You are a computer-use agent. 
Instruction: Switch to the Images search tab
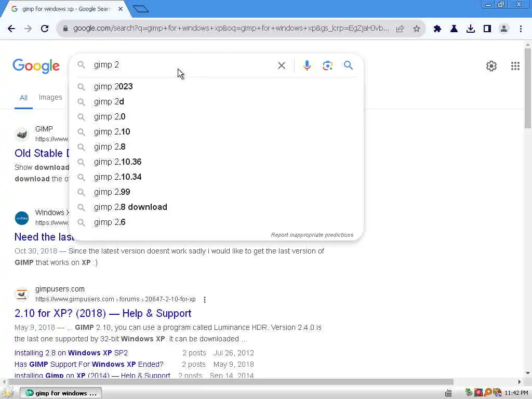click(50, 97)
